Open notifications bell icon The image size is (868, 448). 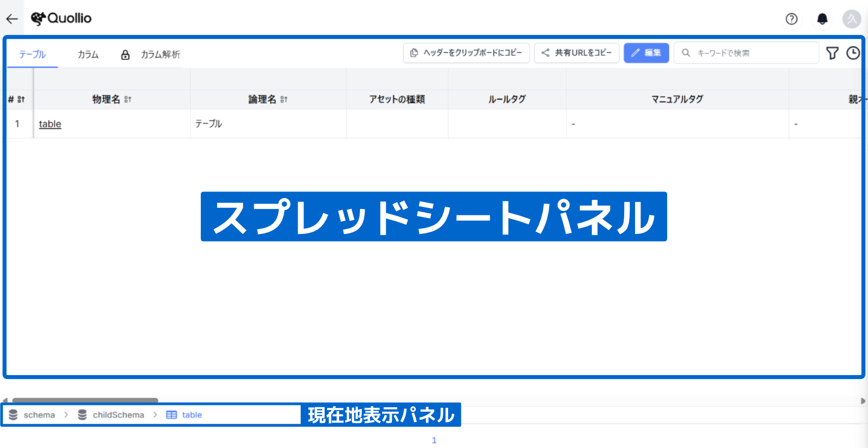822,19
